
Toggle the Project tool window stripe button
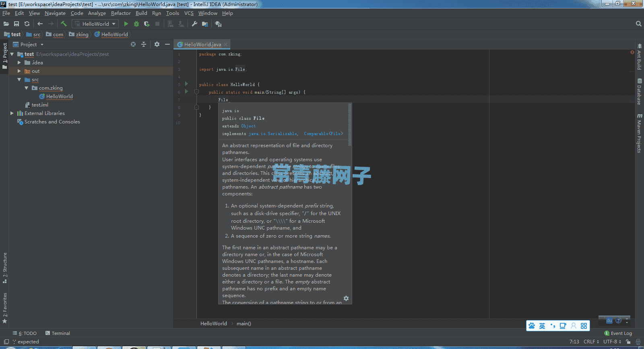[5, 56]
